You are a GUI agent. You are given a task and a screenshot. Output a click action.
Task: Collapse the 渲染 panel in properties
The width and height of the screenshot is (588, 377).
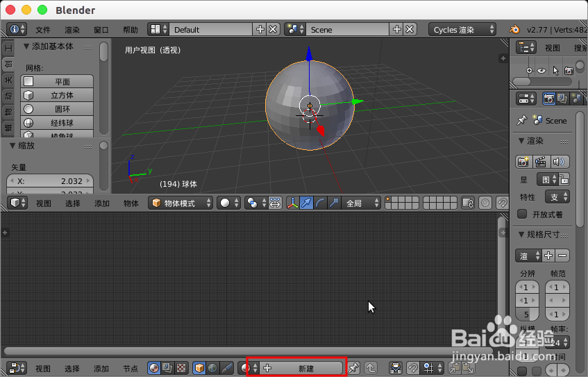[521, 141]
